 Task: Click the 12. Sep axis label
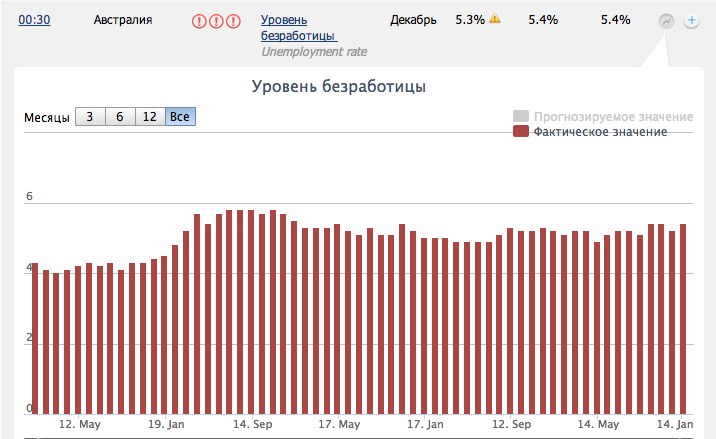coord(511,424)
